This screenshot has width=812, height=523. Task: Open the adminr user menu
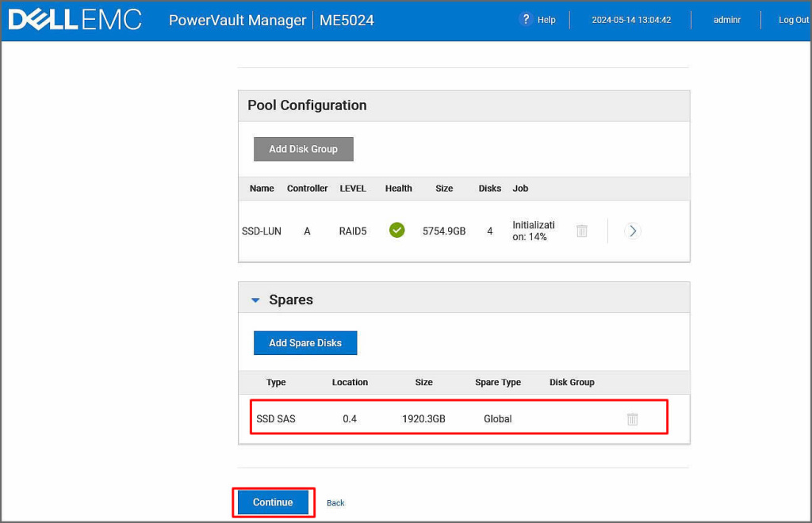[726, 20]
